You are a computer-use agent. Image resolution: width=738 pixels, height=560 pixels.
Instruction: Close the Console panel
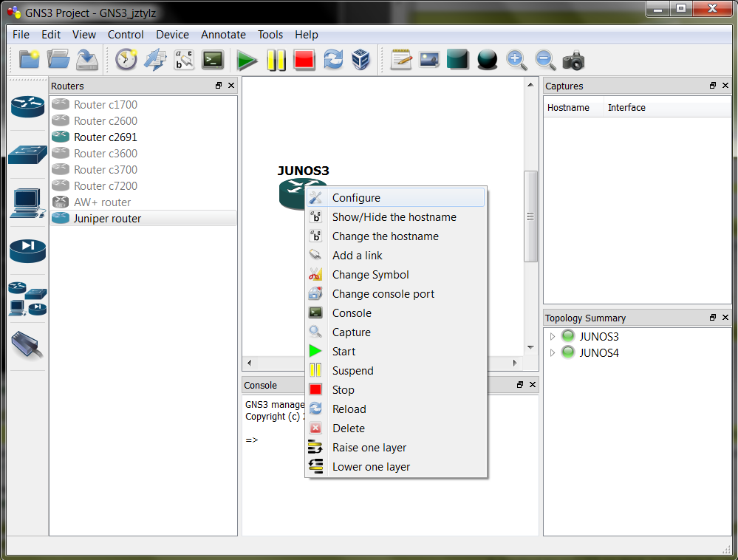(533, 384)
